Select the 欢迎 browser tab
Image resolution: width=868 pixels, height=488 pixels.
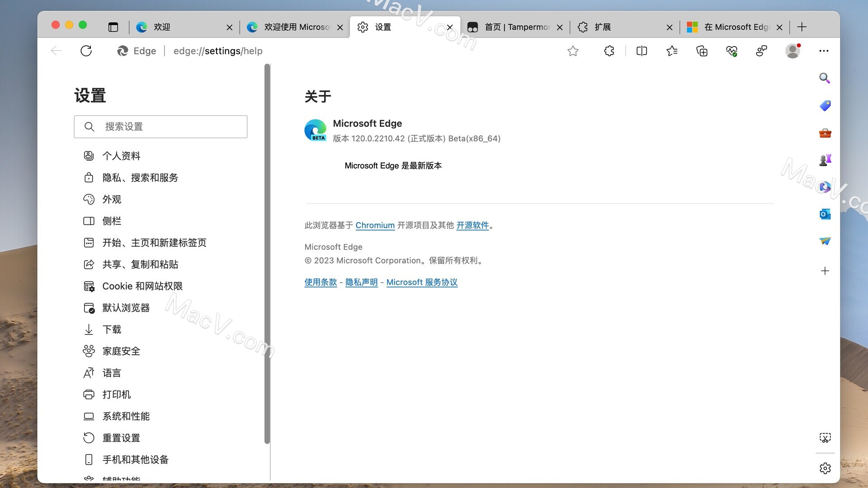coord(183,27)
